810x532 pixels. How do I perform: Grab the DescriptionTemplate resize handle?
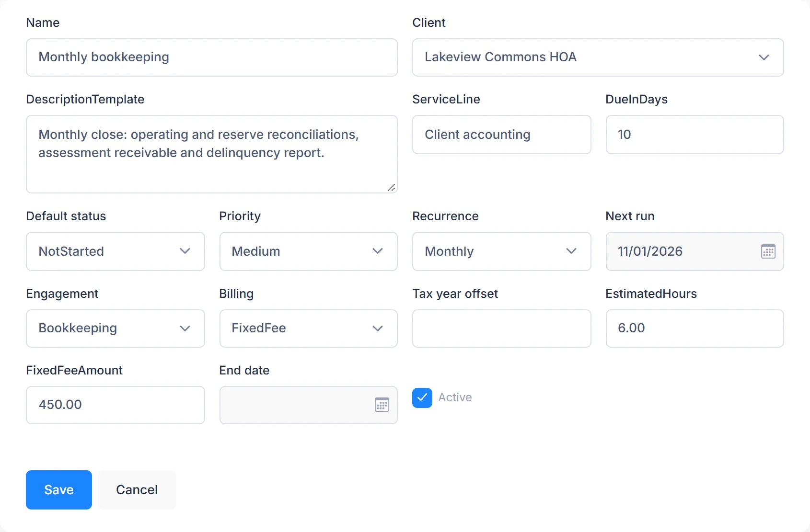pyautogui.click(x=392, y=187)
